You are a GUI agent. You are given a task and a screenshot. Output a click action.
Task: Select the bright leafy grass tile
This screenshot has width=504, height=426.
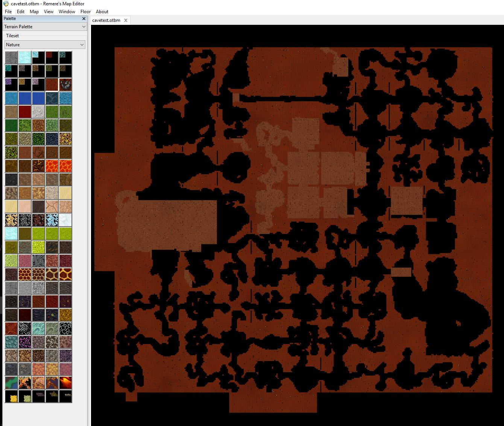(25, 125)
